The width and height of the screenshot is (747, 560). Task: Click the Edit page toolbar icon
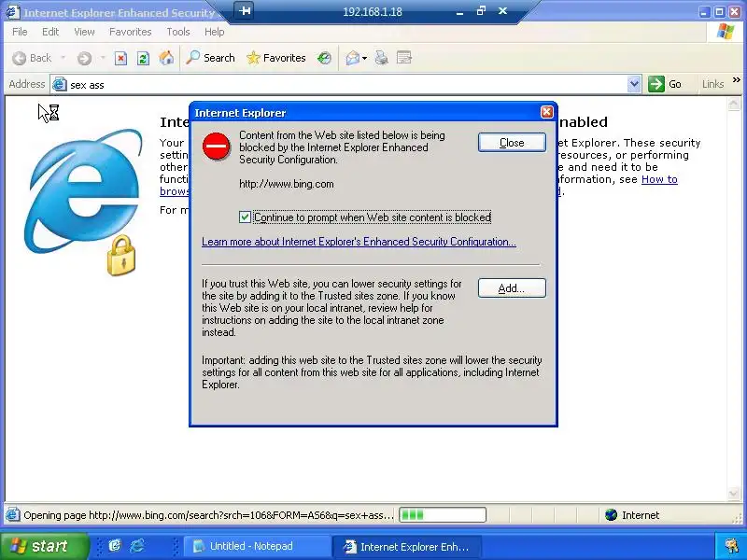click(x=404, y=58)
